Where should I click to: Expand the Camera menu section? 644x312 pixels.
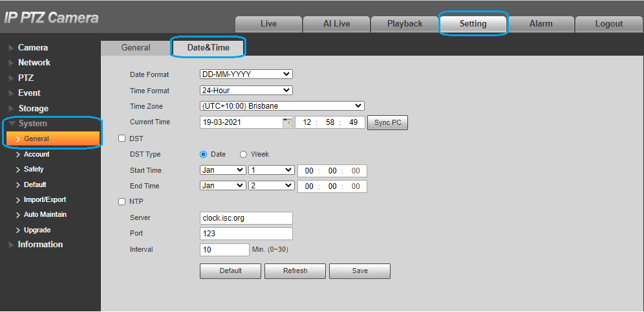click(x=32, y=48)
